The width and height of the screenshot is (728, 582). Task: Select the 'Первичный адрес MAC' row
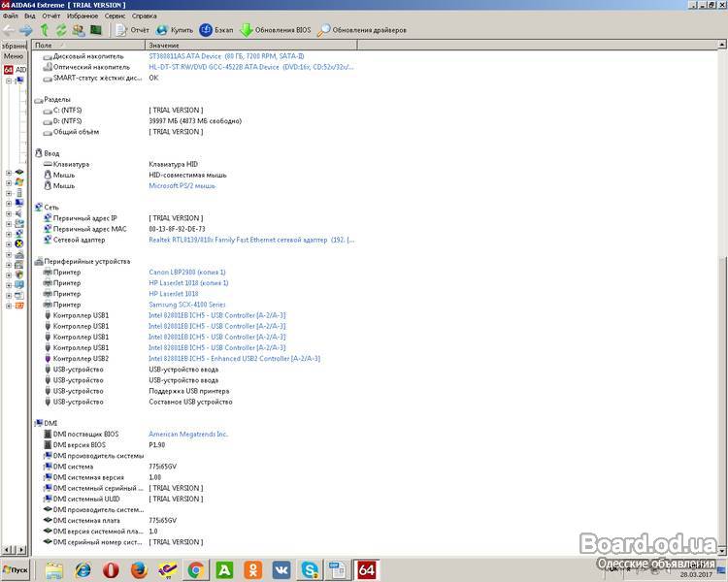(x=195, y=229)
